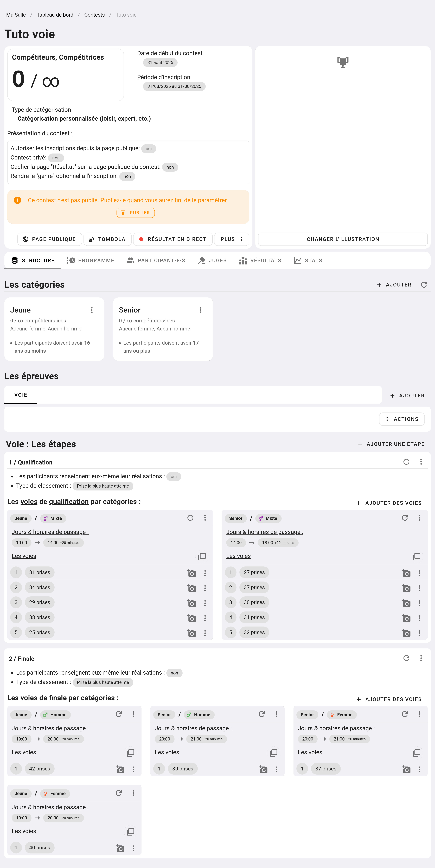
Task: Go to Tableau de bord breadcrumb
Action: click(55, 15)
